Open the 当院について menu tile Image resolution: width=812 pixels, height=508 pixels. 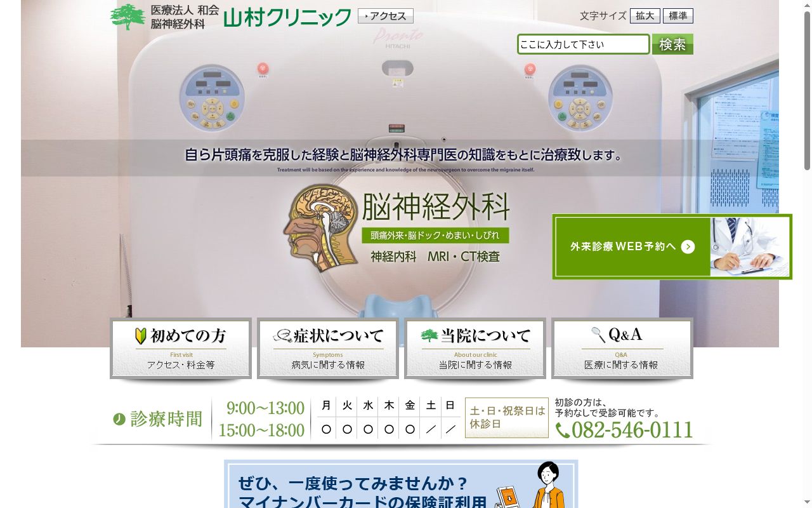[x=475, y=349]
